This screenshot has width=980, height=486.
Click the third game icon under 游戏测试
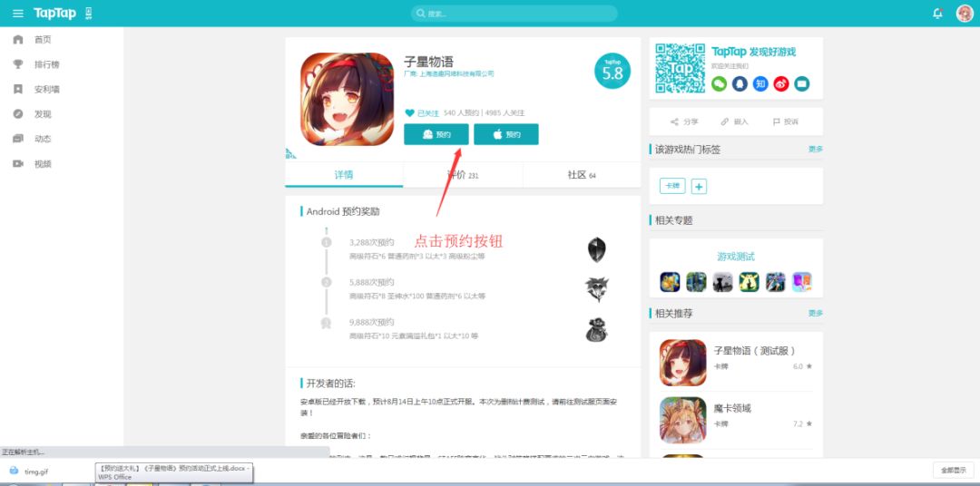722,282
